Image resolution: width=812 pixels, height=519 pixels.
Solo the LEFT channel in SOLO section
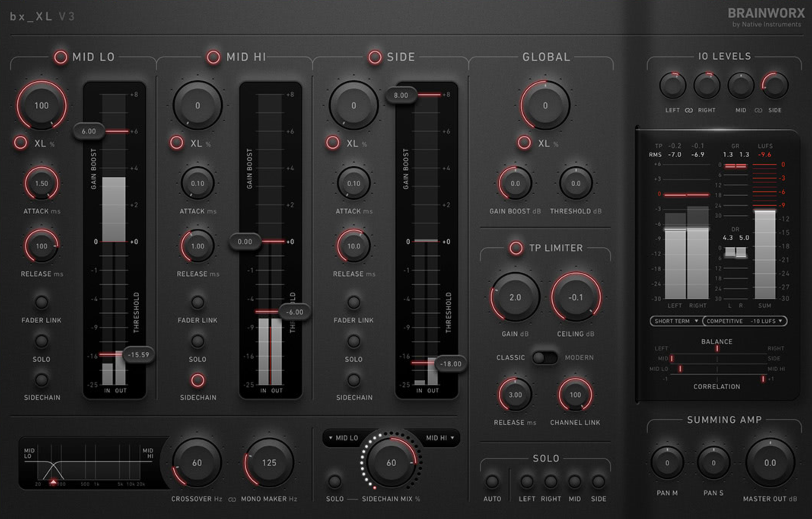[527, 481]
